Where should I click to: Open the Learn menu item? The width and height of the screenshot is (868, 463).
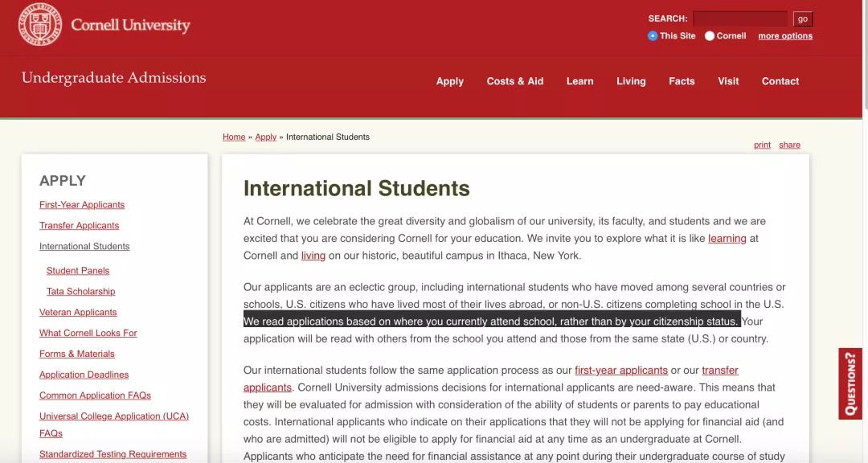(579, 81)
